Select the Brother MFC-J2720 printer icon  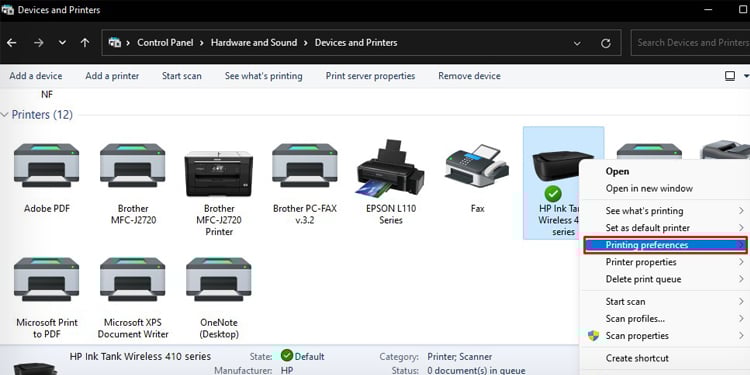(x=132, y=165)
